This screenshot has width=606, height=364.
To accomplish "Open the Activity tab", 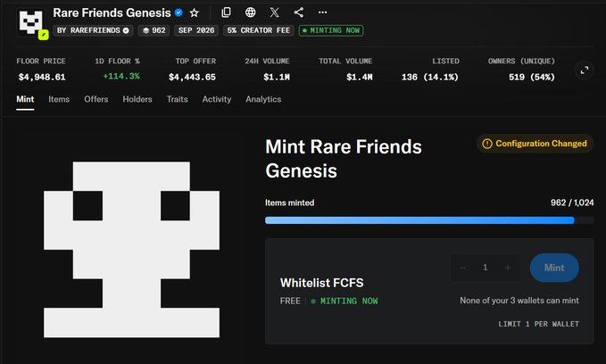I will [217, 99].
